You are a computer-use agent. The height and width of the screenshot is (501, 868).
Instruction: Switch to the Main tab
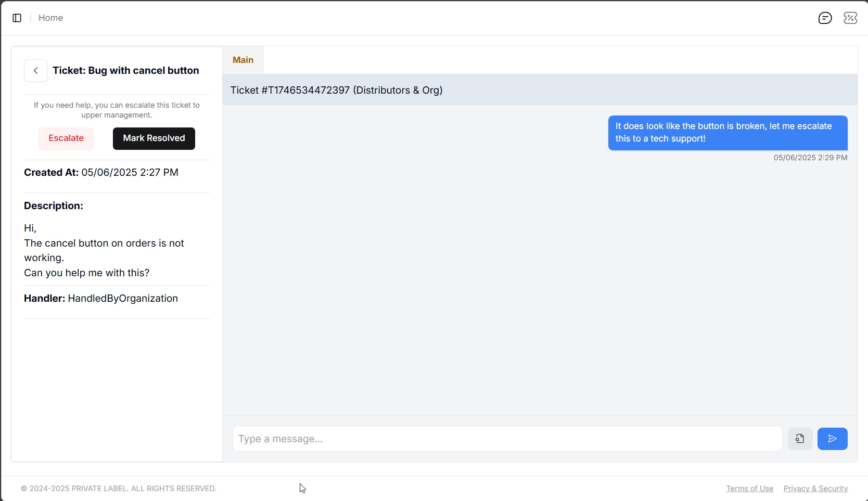pyautogui.click(x=243, y=60)
